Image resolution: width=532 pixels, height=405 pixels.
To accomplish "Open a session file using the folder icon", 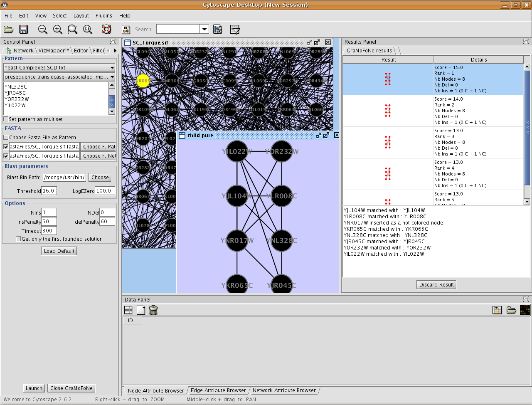I will pos(8,30).
